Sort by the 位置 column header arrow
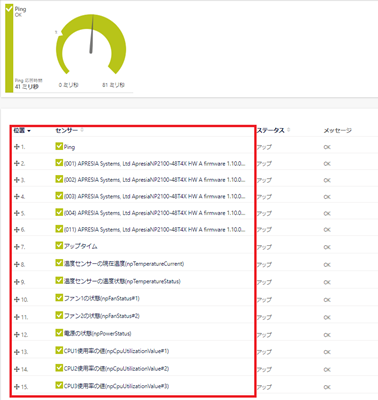Viewport: 378px width, 400px height. (29, 131)
